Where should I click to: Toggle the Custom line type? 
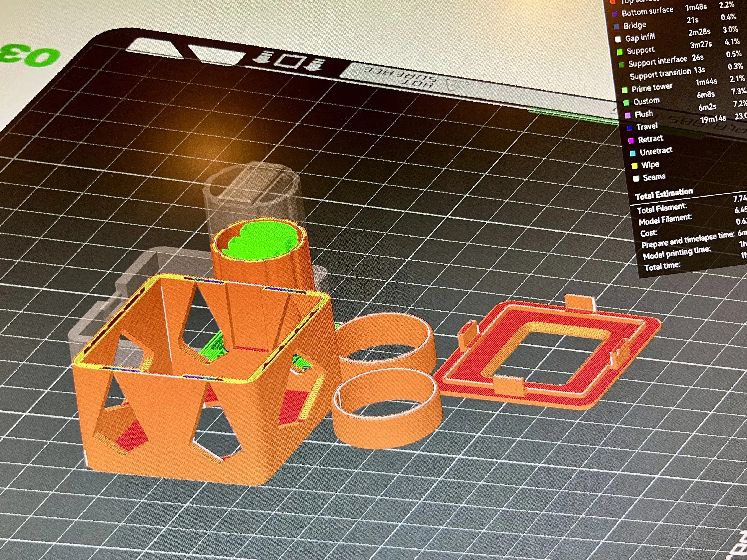(x=646, y=101)
